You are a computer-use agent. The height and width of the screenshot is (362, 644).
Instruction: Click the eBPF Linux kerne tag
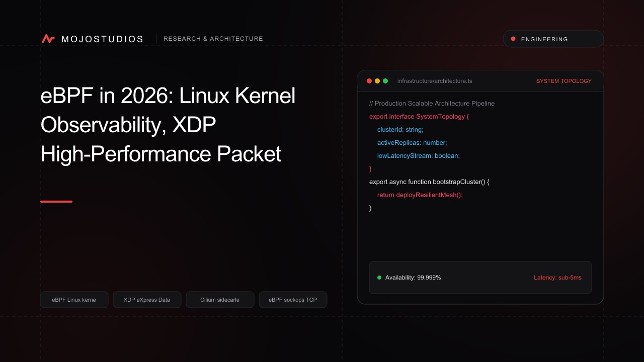tap(74, 300)
